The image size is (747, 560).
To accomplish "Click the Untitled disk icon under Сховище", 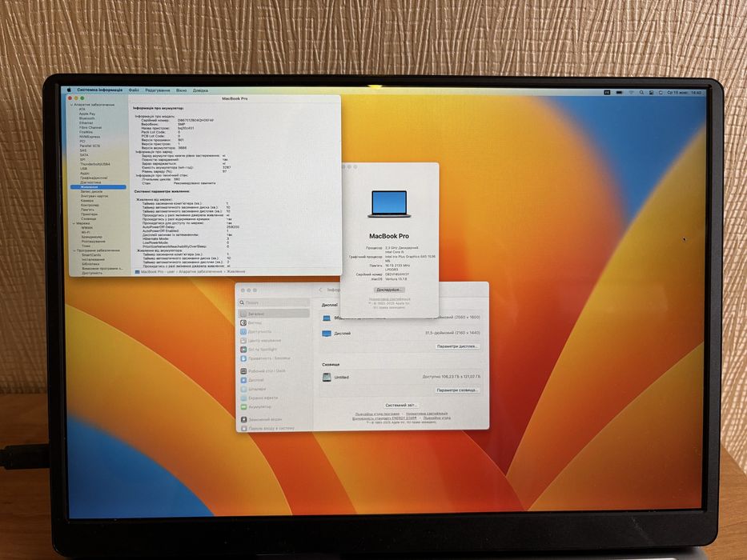I will pyautogui.click(x=327, y=377).
